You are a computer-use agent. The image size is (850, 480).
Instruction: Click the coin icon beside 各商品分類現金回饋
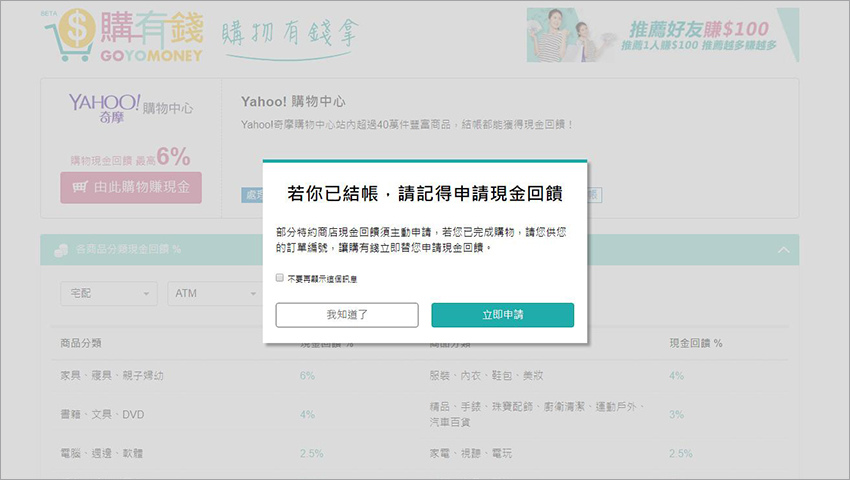[61, 250]
